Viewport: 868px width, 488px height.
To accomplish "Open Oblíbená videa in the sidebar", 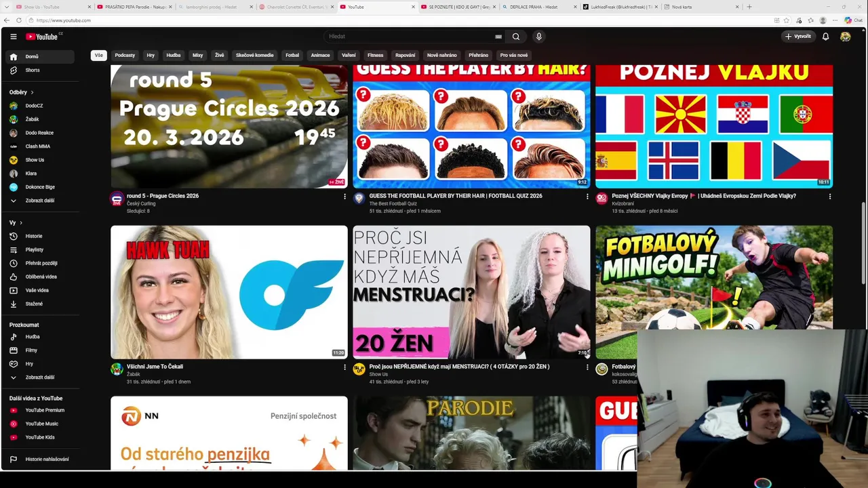I will [41, 277].
